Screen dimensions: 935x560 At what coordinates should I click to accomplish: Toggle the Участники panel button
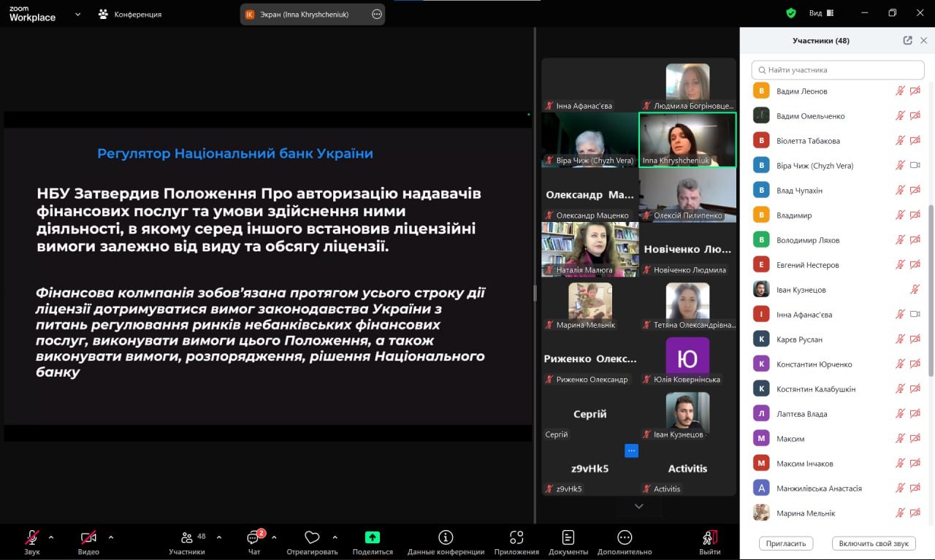tap(187, 538)
